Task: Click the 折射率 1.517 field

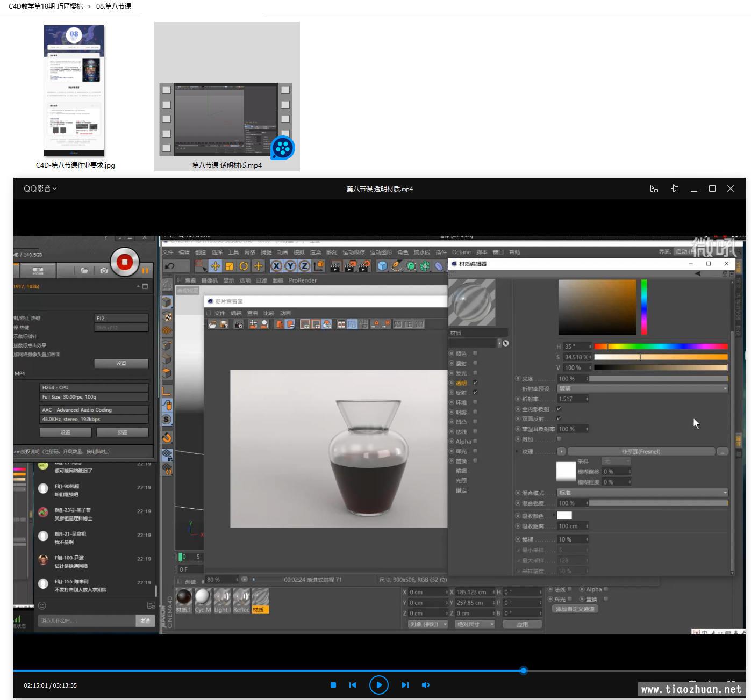Action: coord(573,399)
